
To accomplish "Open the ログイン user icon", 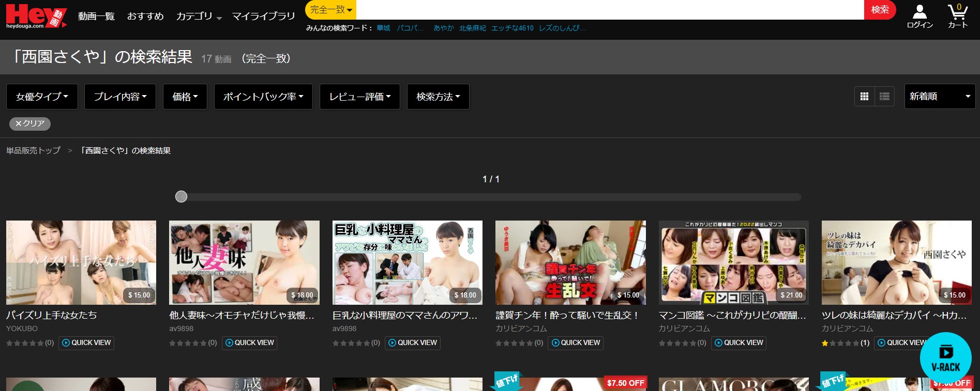I will [x=919, y=16].
